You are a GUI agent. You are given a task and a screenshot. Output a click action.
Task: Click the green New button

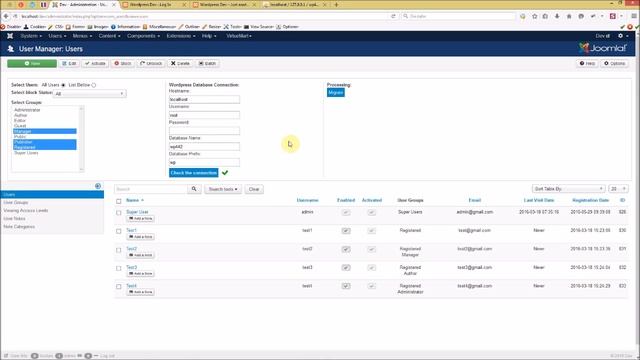pyautogui.click(x=32, y=63)
